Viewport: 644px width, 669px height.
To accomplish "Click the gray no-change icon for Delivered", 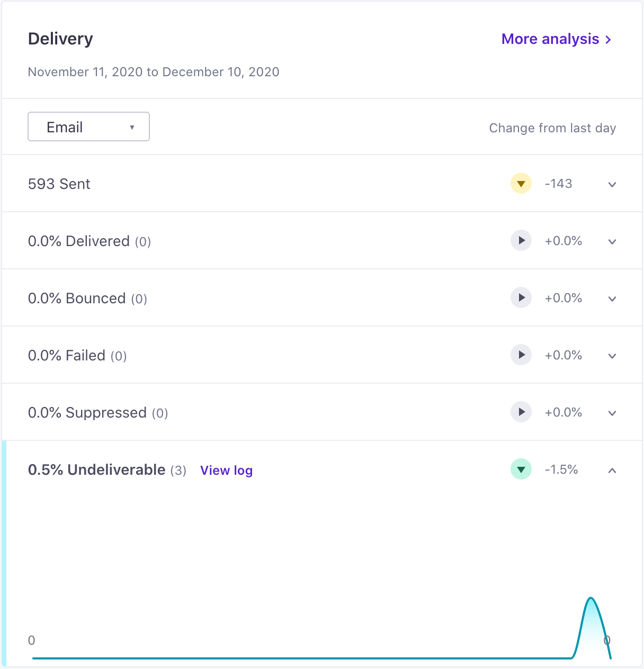I will click(x=521, y=240).
